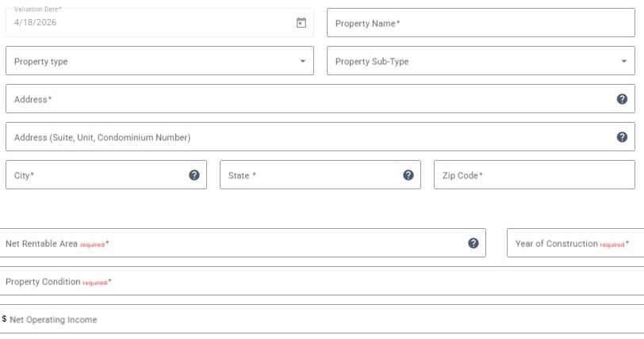Viewport: 644px width, 339px height.
Task: Click the Net Rentable Area field
Action: tap(230, 243)
